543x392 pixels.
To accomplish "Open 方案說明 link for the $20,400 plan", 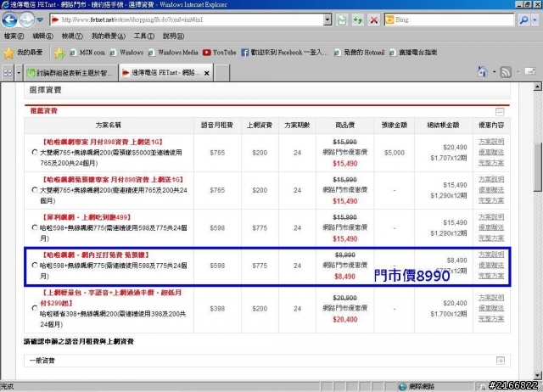I will coord(491,298).
